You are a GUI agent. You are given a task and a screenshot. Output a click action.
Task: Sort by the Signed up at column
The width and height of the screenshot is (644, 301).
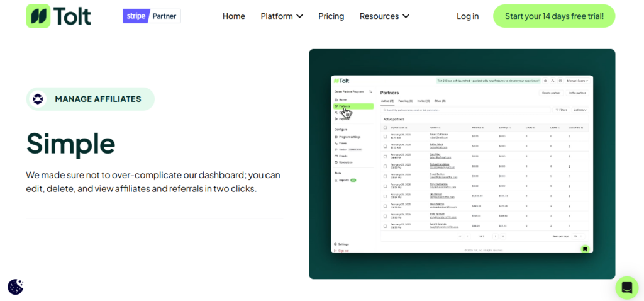point(399,128)
